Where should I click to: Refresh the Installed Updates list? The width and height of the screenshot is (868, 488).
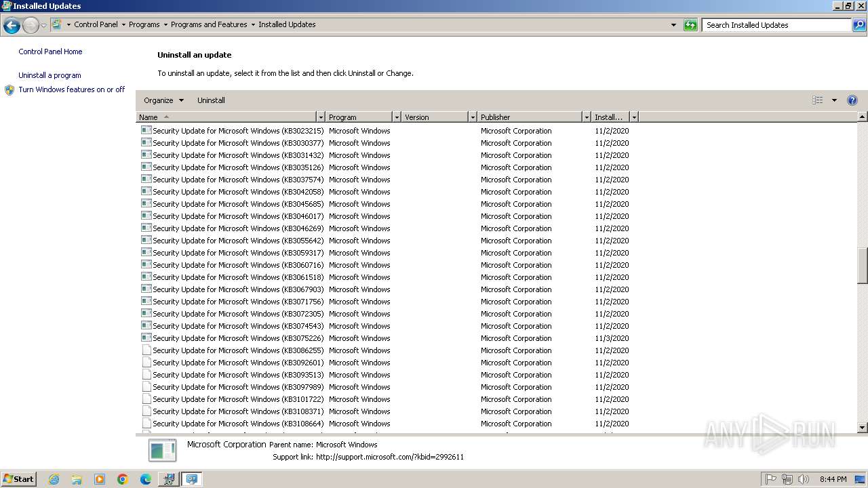[x=690, y=25]
